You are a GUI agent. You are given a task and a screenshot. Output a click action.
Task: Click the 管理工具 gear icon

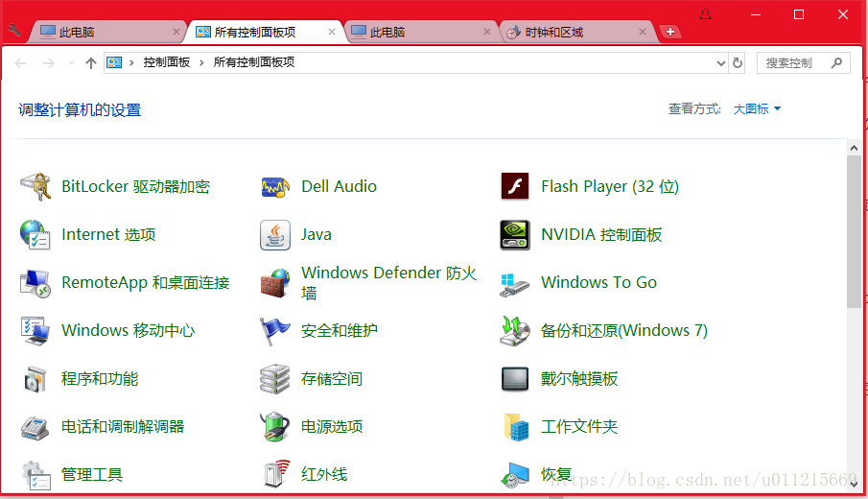pyautogui.click(x=35, y=475)
